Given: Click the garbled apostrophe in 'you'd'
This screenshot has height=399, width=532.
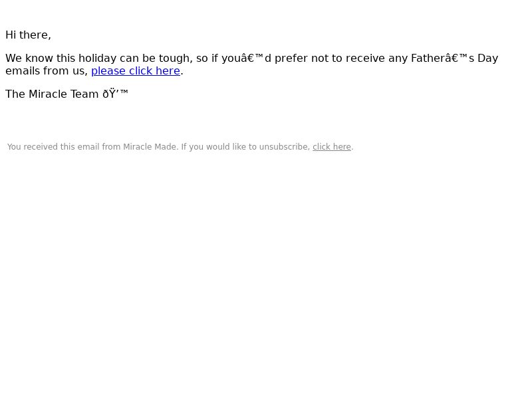Looking at the screenshot, I should click(253, 58).
